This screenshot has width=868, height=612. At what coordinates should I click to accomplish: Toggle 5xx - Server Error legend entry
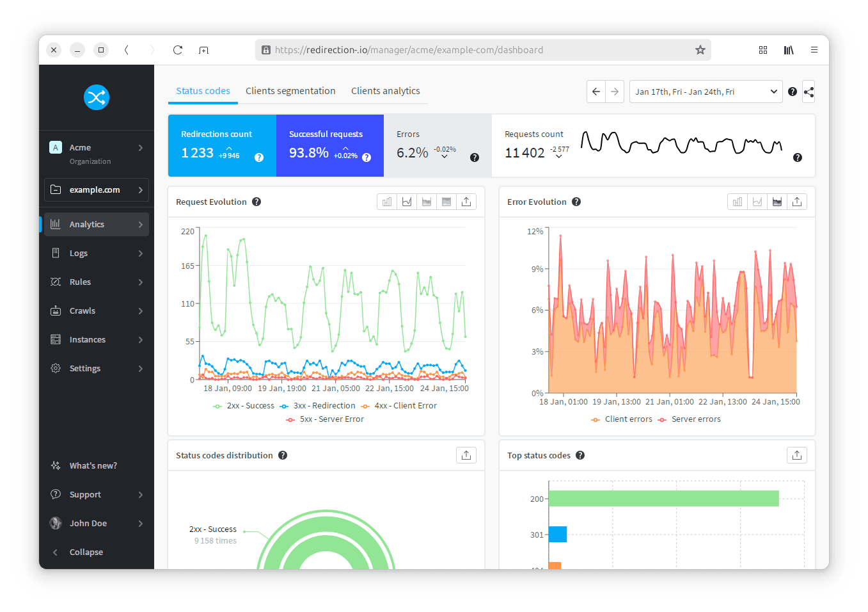(324, 419)
